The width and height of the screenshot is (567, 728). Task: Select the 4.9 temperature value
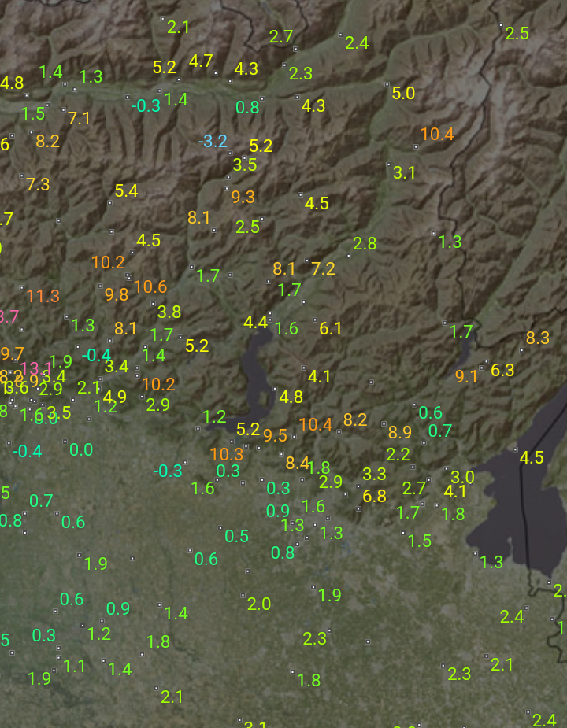115,397
